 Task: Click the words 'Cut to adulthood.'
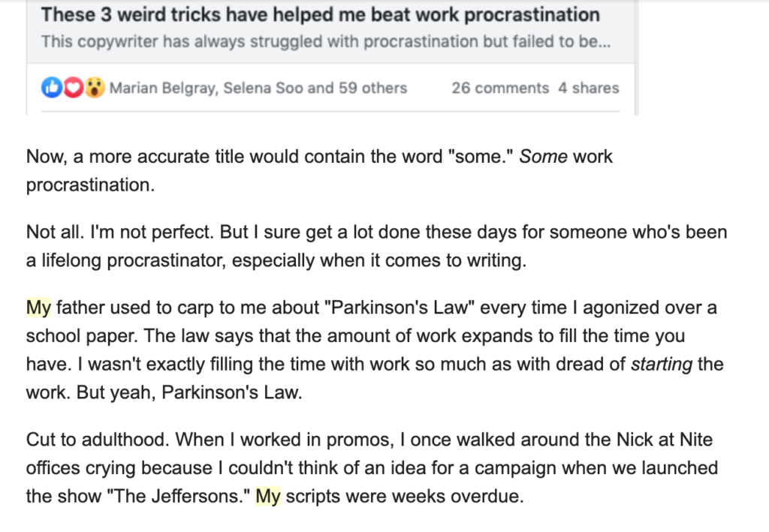[98, 440]
